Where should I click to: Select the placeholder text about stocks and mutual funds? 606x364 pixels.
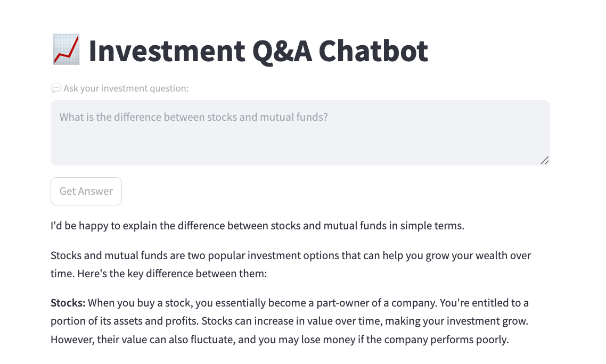(x=194, y=117)
